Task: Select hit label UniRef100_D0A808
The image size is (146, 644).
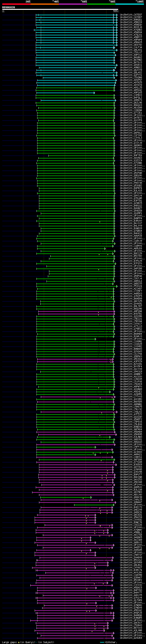Action: coord(131,557)
